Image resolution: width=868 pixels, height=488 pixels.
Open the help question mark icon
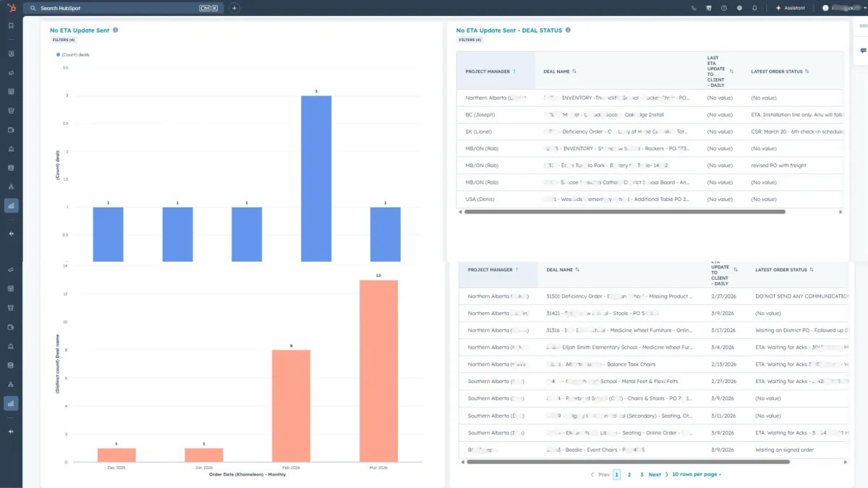coord(724,8)
